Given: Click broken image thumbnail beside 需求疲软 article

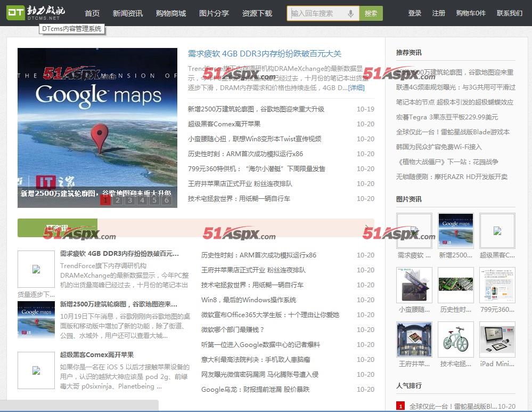Looking at the screenshot, I should (x=36, y=269).
